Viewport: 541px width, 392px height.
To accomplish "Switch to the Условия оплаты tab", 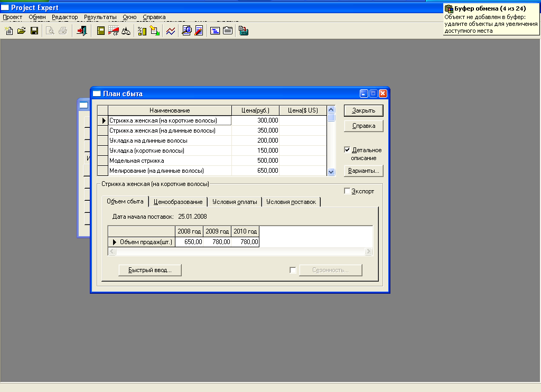I will click(x=235, y=202).
